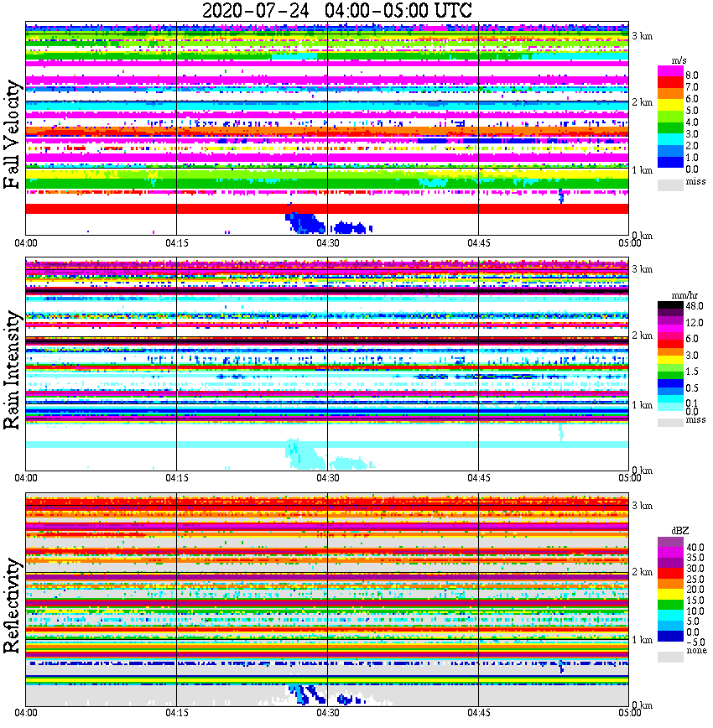Pick the orange swatch in the dBZ legend
The width and height of the screenshot is (713, 728).
coord(670,584)
